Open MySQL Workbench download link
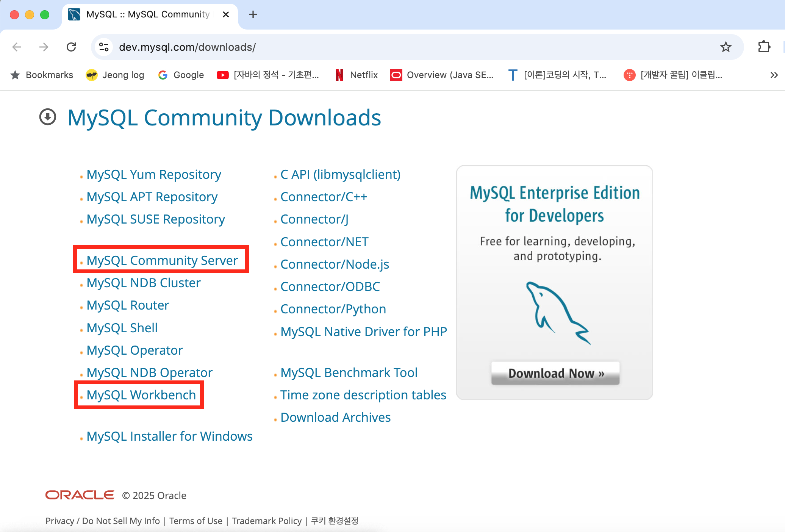The image size is (785, 532). 141,395
